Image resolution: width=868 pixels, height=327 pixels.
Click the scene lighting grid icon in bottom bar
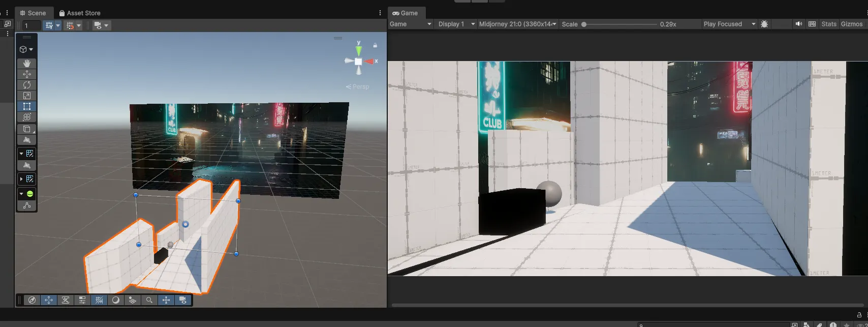click(x=133, y=300)
